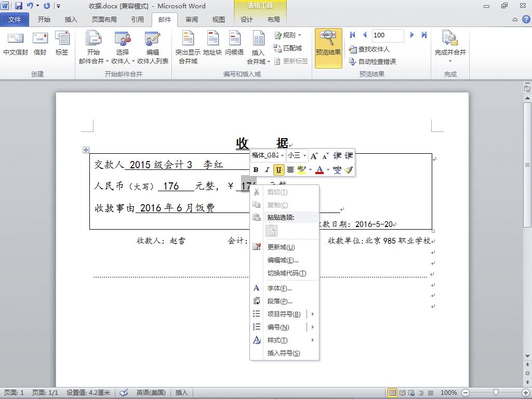Choose Paragraph (段落) in context menu

point(284,301)
